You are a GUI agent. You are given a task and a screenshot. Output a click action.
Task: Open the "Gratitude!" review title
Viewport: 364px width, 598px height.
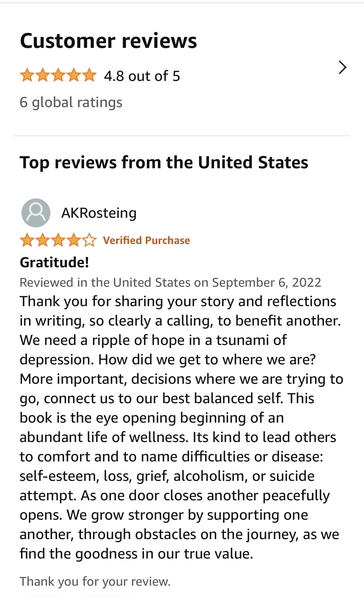54,262
